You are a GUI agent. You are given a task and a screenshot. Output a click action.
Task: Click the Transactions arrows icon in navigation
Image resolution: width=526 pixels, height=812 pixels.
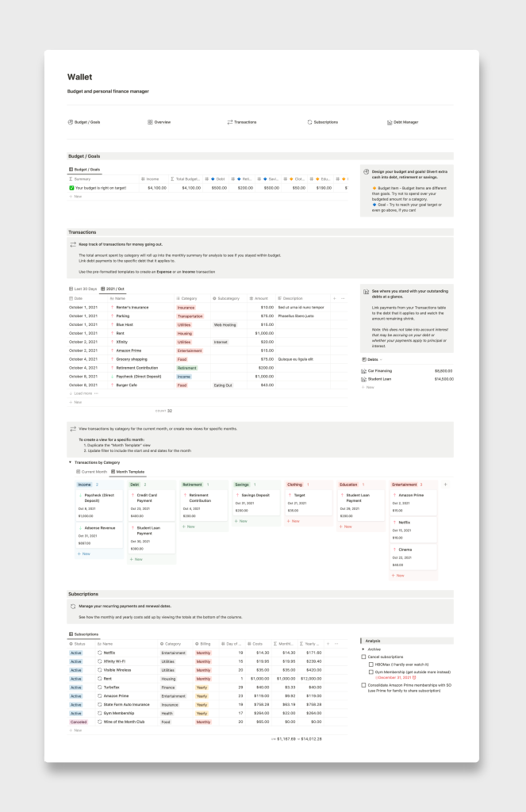tap(230, 122)
